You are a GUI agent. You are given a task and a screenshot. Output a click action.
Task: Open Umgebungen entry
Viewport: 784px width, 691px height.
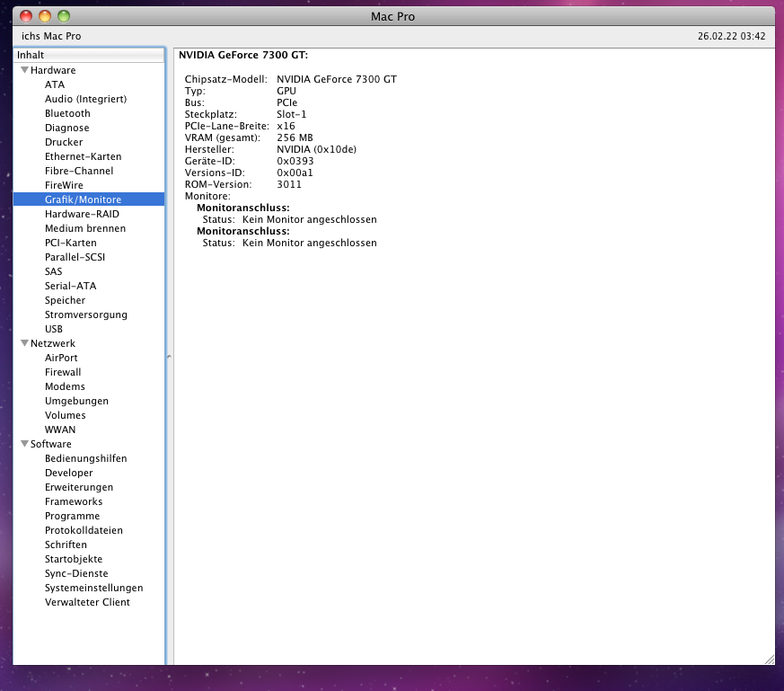pos(76,402)
